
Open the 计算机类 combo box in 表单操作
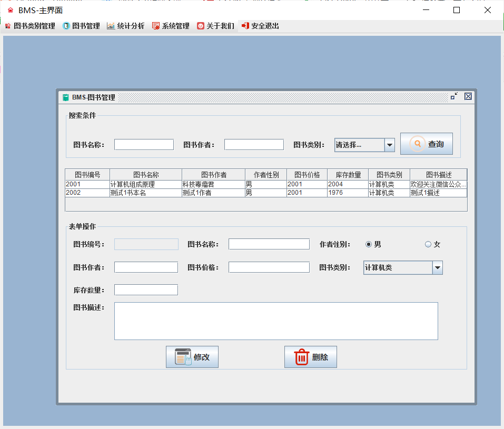(x=403, y=268)
